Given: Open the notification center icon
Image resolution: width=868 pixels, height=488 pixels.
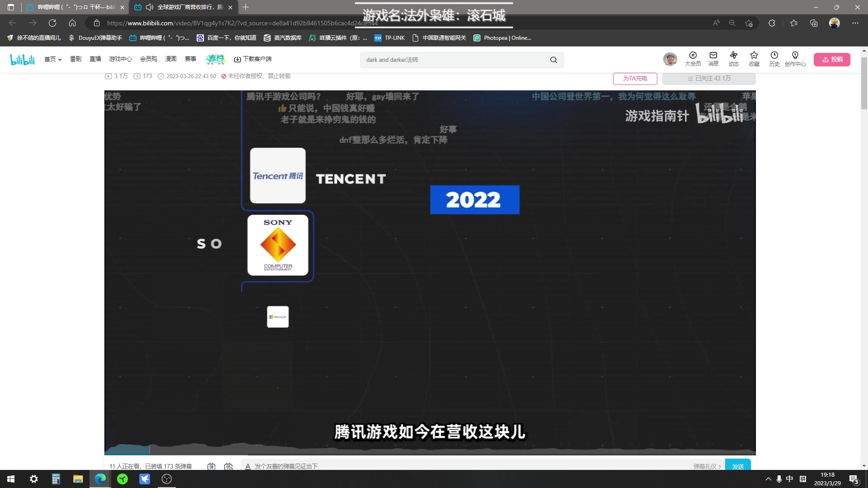Looking at the screenshot, I should [854, 479].
